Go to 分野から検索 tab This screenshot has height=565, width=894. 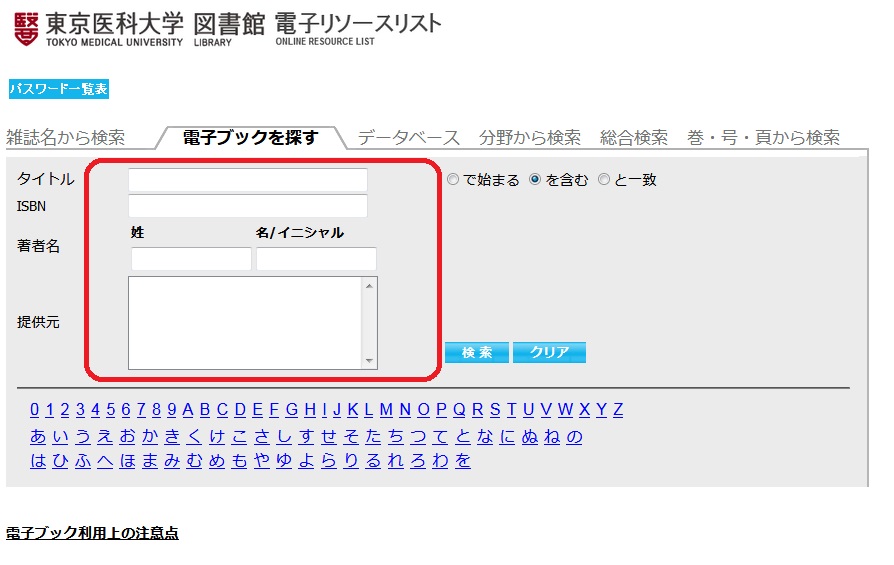click(x=530, y=137)
